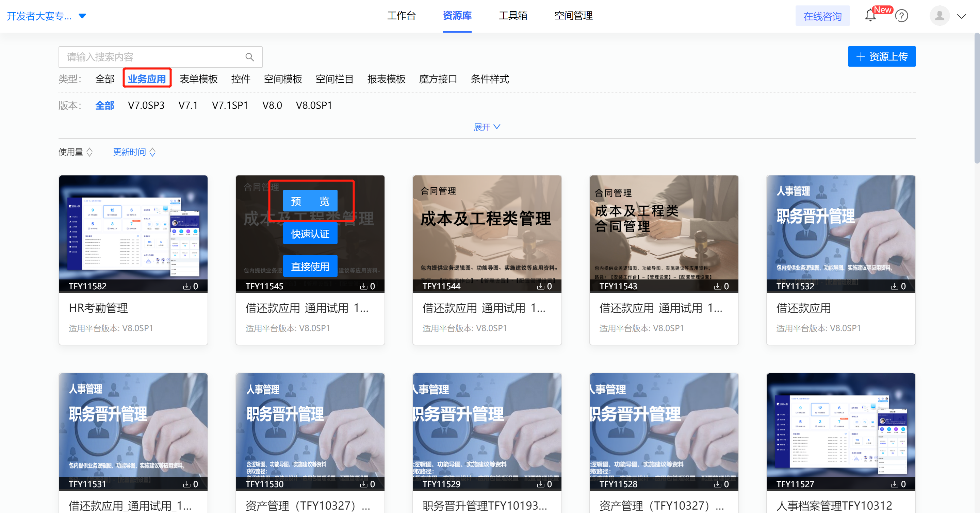Click the download icon on TFY11530 card

click(x=363, y=484)
